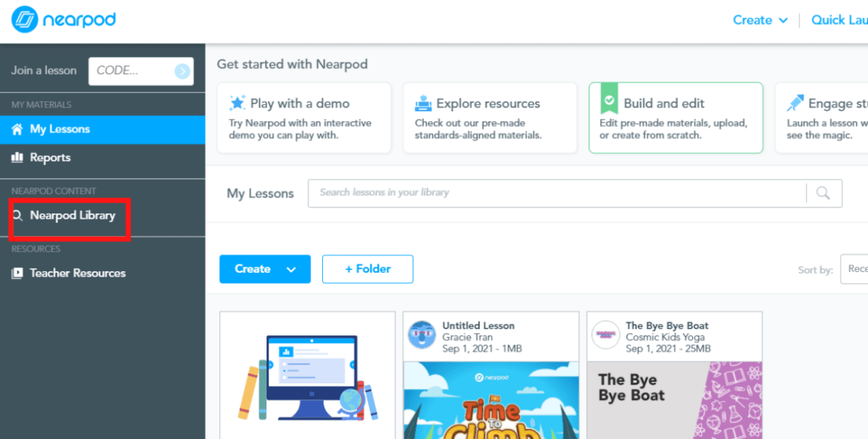Image resolution: width=868 pixels, height=439 pixels.
Task: Click the Play with a demo card
Action: point(303,117)
